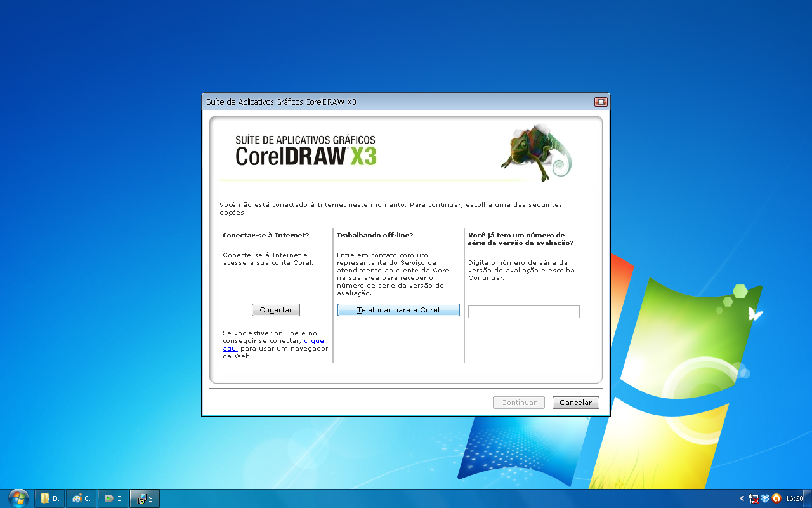Click the dialog title bar text
The image size is (812, 508).
point(281,102)
